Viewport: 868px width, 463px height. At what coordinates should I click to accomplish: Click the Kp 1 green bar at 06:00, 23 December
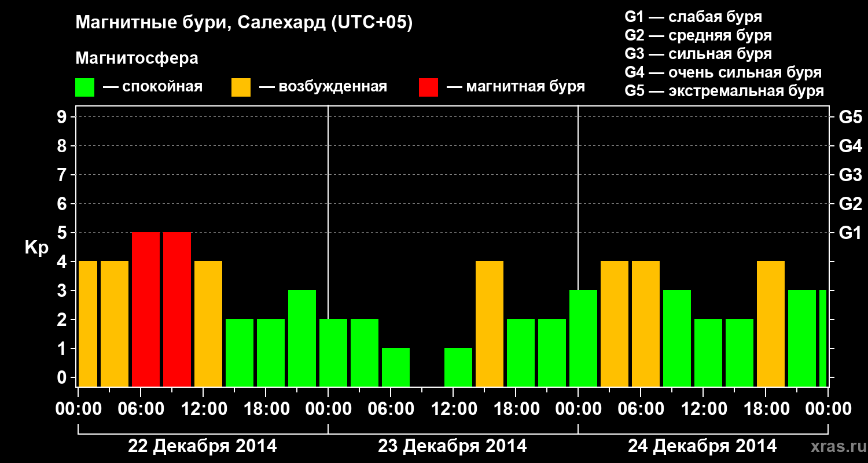(x=396, y=368)
